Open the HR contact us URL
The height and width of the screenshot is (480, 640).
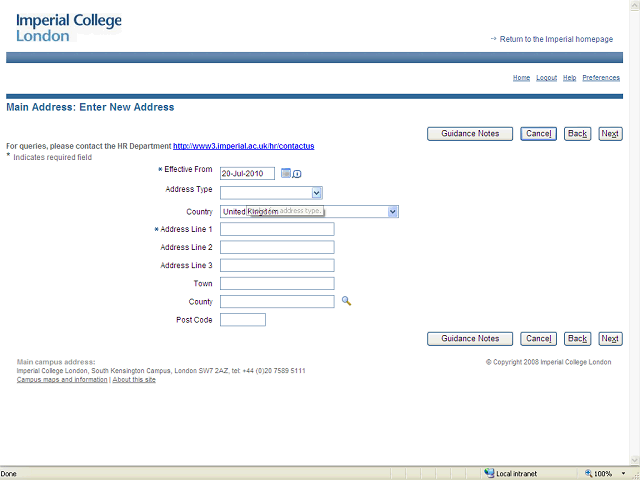point(243,146)
